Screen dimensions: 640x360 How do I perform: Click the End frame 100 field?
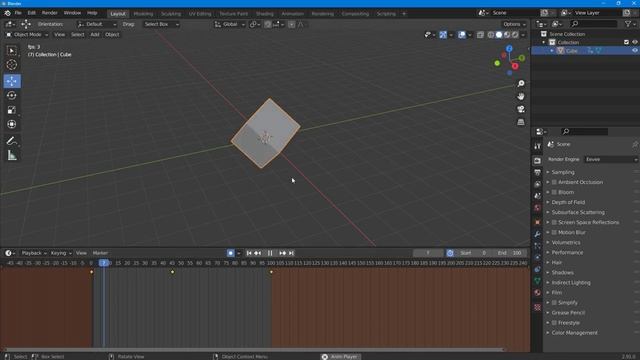(x=510, y=253)
